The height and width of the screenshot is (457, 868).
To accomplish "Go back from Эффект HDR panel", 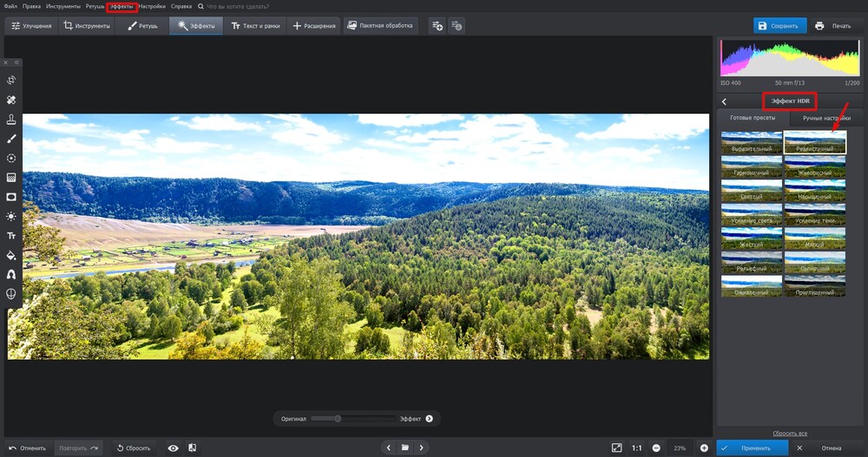I will pos(724,101).
